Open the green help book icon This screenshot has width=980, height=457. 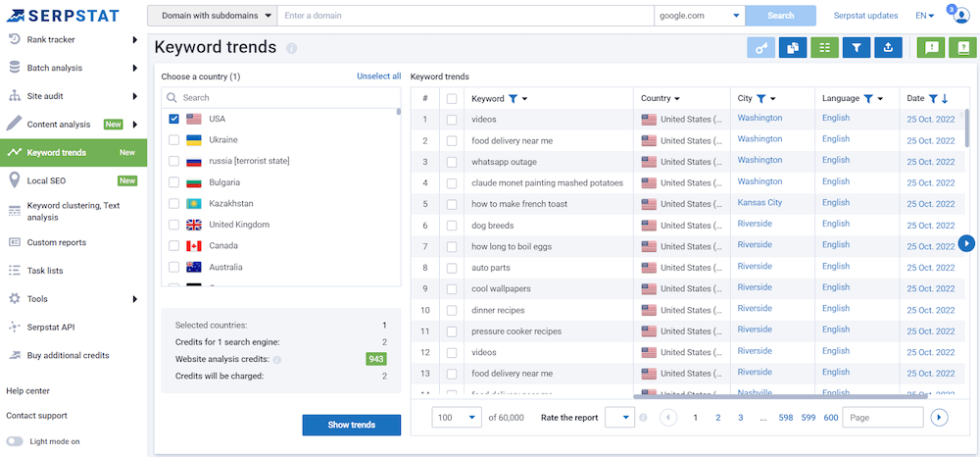pyautogui.click(x=963, y=47)
